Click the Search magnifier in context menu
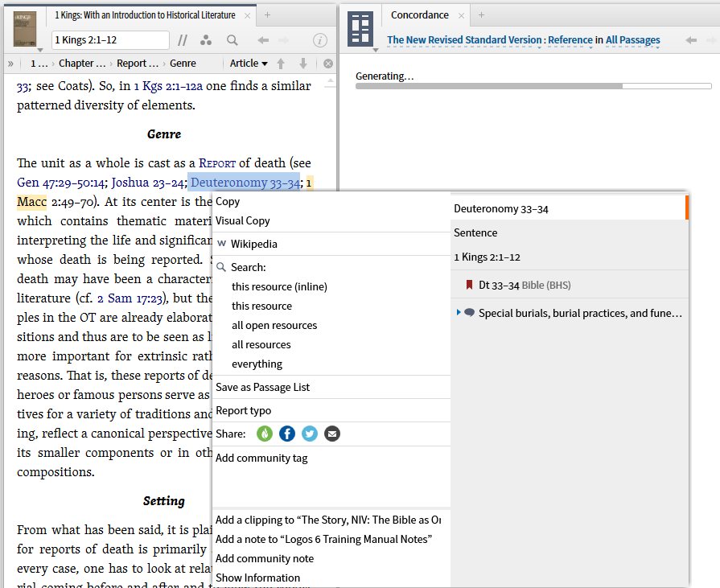720x588 pixels. (221, 267)
